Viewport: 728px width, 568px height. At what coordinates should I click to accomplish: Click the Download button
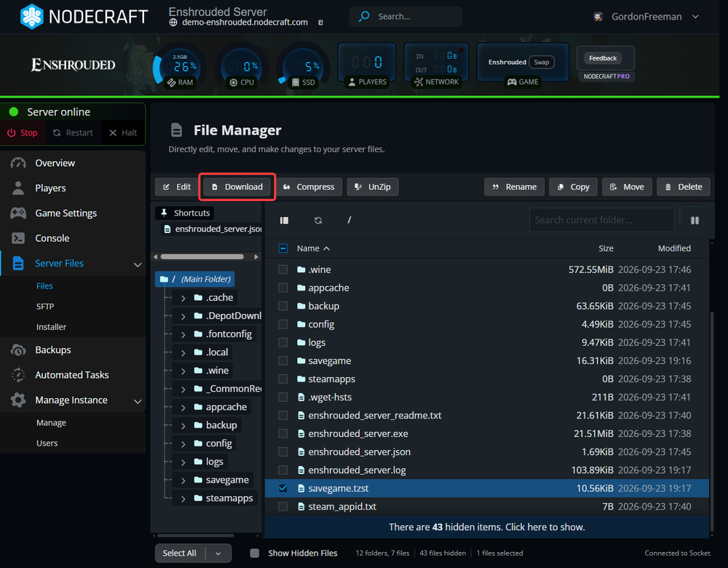click(237, 186)
